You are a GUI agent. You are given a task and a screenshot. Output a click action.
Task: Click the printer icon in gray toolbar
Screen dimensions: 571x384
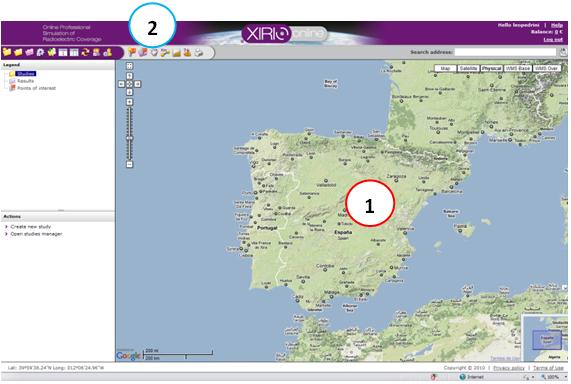tap(198, 52)
